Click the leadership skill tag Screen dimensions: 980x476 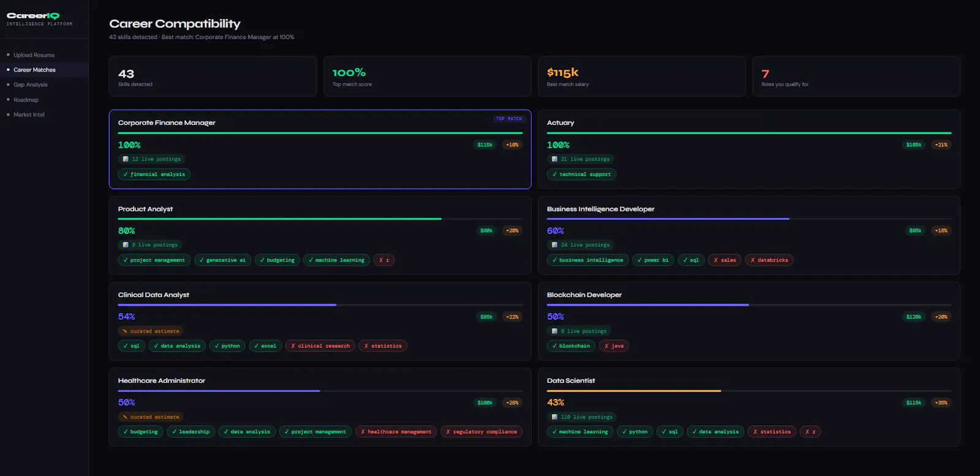tap(190, 432)
